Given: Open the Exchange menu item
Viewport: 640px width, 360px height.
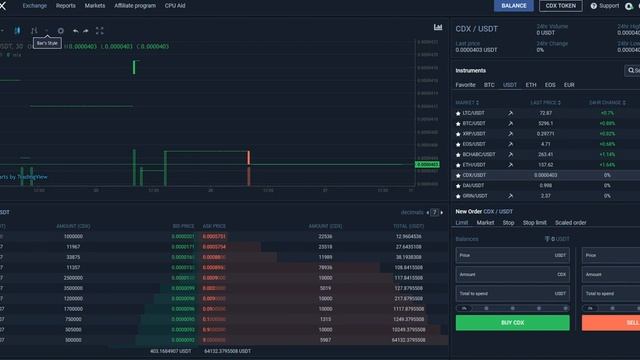Looking at the screenshot, I should coord(35,6).
